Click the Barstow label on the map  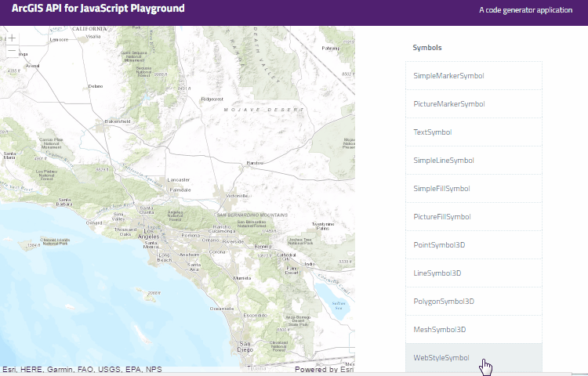pos(255,163)
